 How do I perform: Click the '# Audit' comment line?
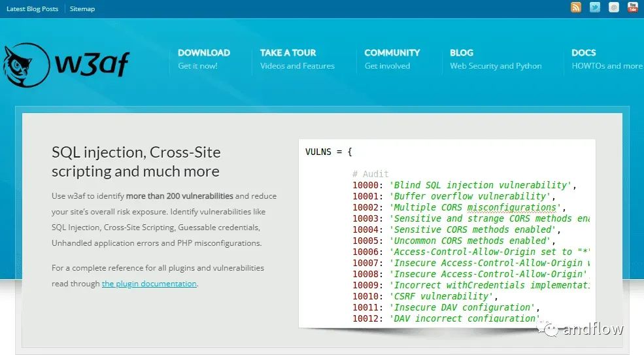(371, 174)
